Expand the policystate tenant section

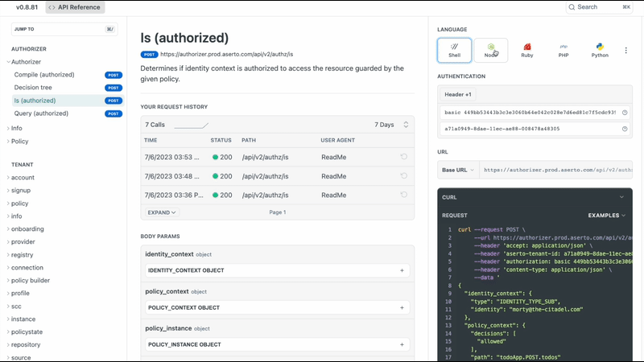pyautogui.click(x=8, y=331)
